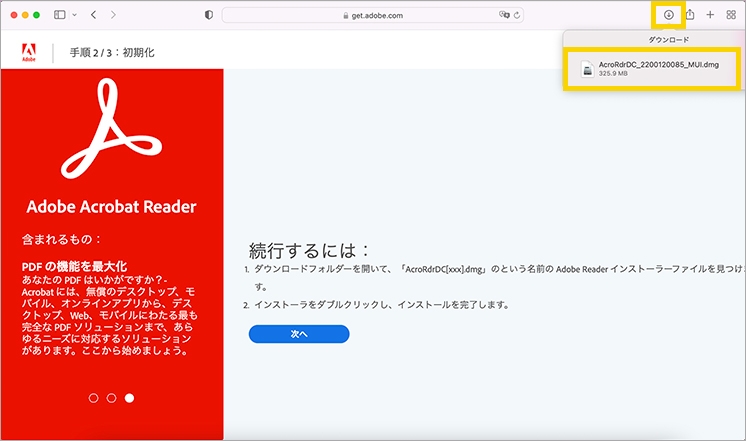Screen dimensions: 746x441
Task: Close the Safari window
Action: [14, 15]
